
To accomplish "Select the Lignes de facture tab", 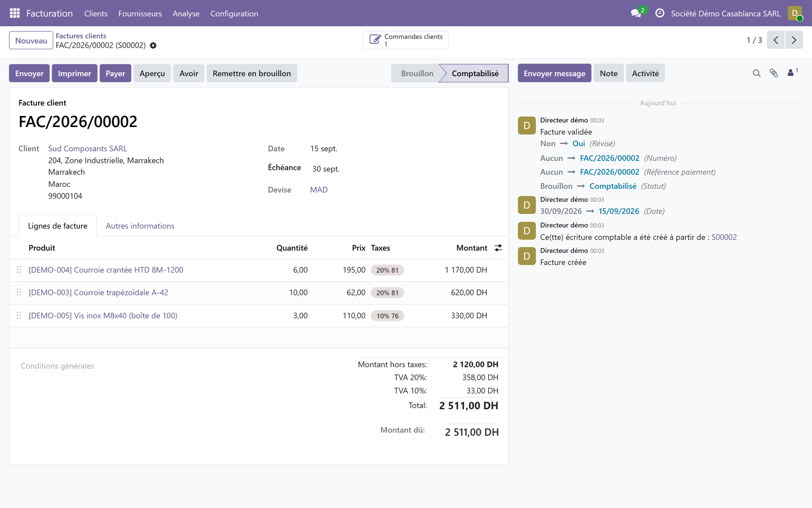I will click(58, 226).
